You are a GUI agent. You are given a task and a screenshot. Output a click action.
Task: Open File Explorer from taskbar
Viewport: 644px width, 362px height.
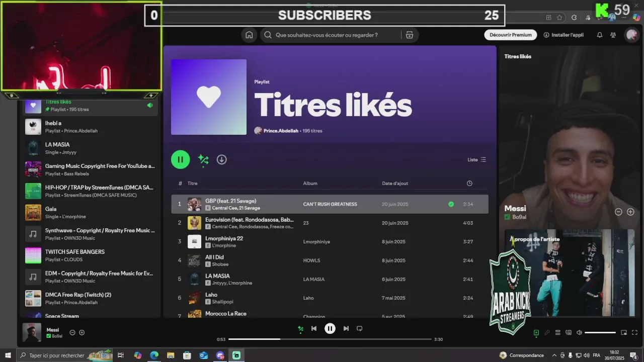click(x=171, y=355)
